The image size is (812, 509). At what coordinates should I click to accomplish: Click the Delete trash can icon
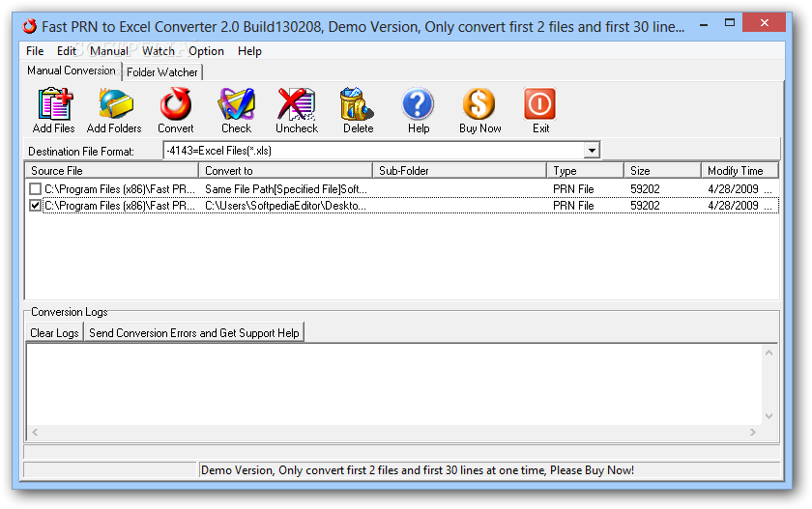pos(358,104)
